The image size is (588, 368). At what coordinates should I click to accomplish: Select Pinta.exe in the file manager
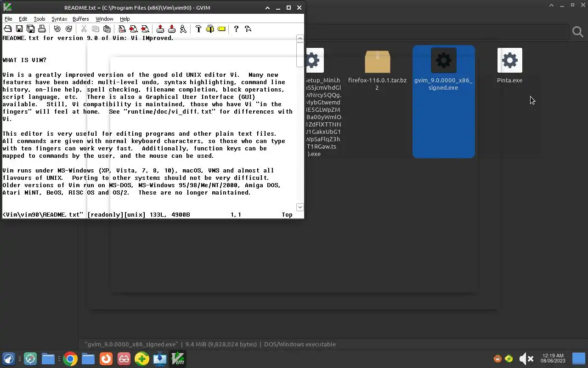pos(510,66)
